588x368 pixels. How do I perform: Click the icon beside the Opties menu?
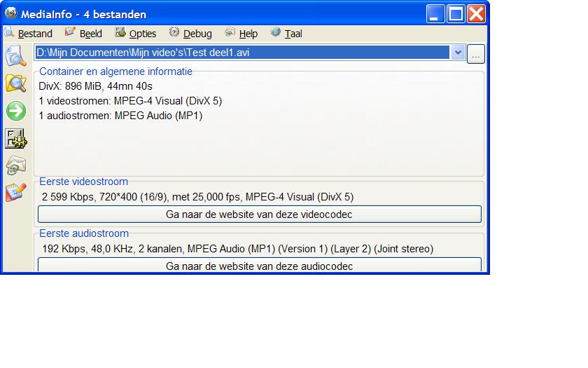120,32
